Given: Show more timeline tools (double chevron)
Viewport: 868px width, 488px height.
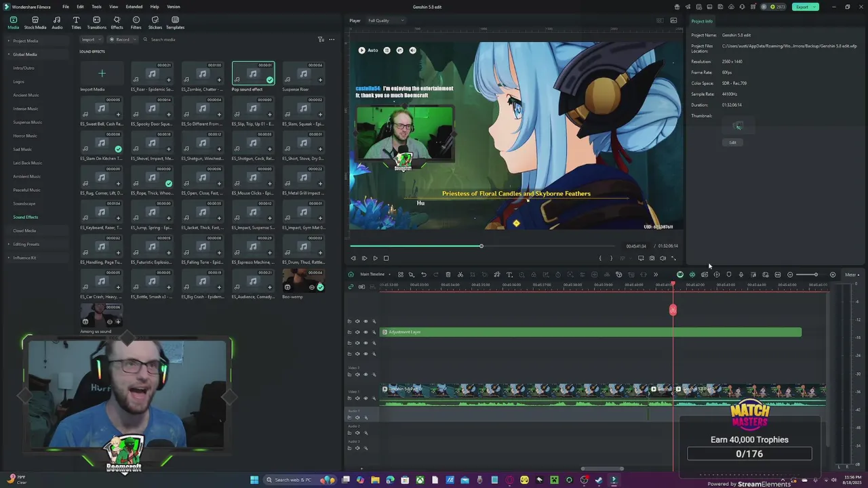Looking at the screenshot, I should (x=655, y=274).
